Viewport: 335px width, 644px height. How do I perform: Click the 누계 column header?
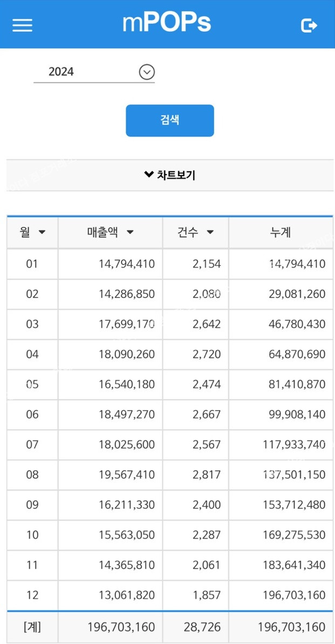tap(281, 232)
